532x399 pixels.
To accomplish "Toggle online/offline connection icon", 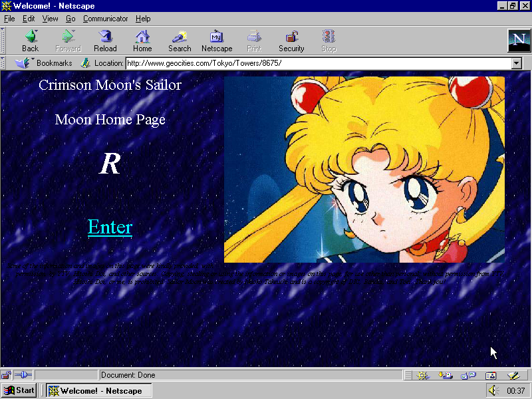I will pos(23,375).
